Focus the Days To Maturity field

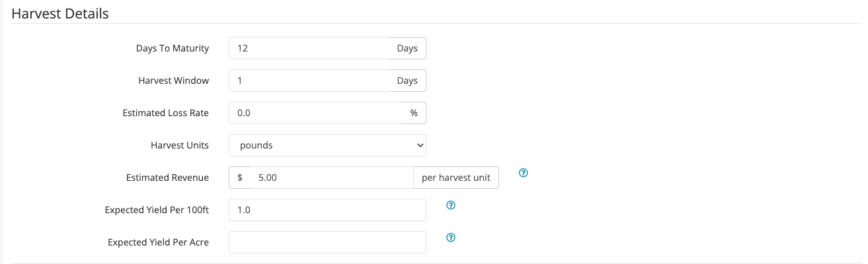309,48
